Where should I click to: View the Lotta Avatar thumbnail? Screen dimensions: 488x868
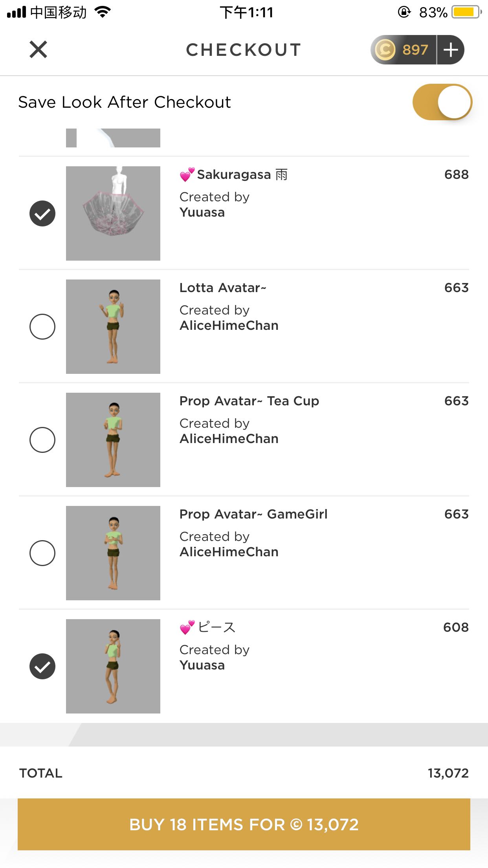(x=113, y=327)
